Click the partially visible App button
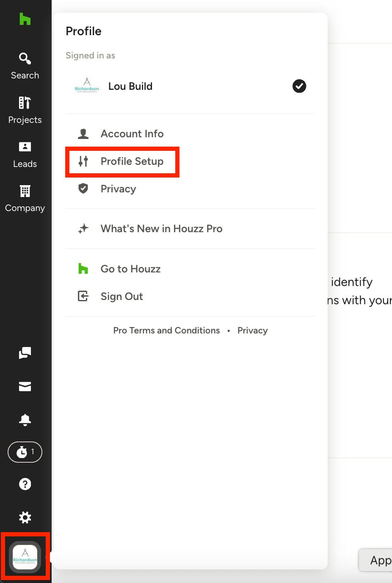Screen dimensions: 392x583 (x=376, y=560)
